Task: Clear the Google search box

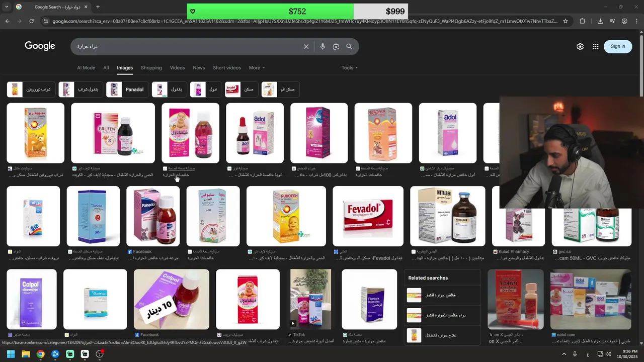Action: (306, 46)
